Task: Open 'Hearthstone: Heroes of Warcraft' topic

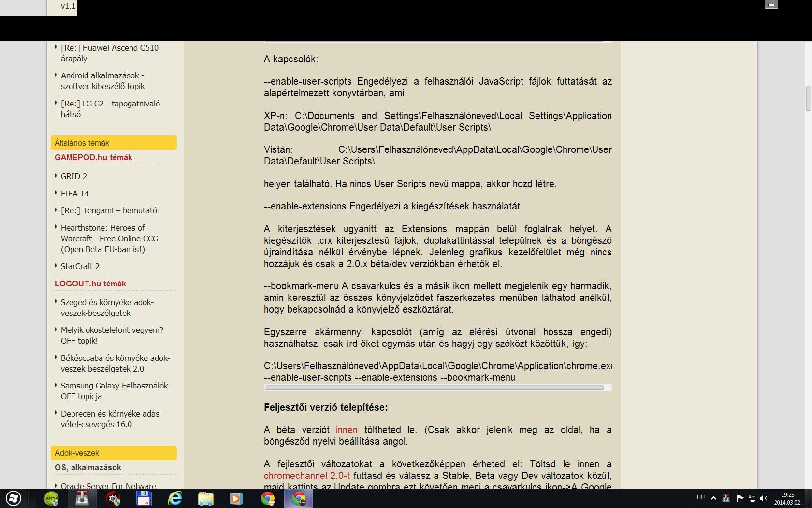Action: (109, 239)
